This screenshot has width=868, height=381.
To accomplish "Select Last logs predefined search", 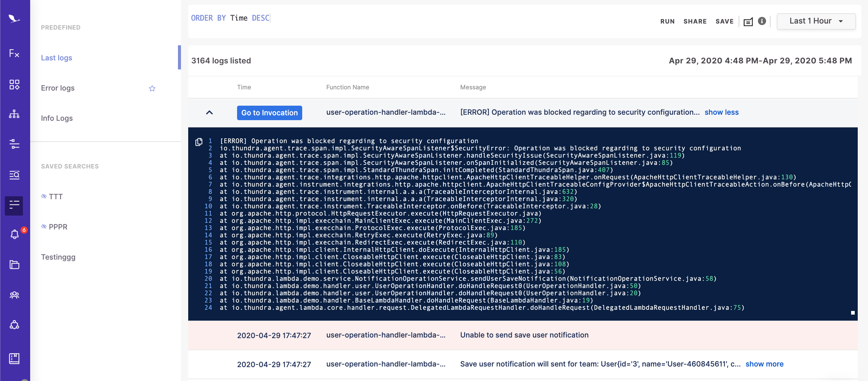I will click(x=57, y=58).
